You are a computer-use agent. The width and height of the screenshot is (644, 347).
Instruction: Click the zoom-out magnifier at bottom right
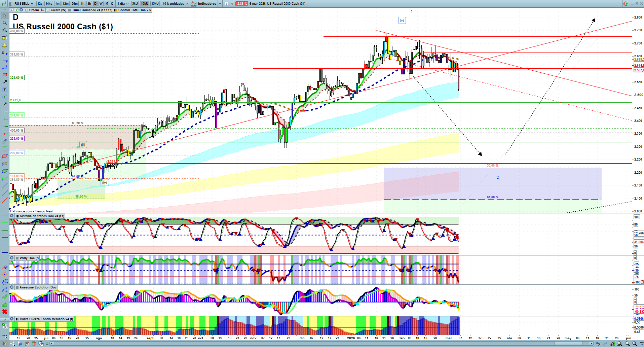click(627, 344)
